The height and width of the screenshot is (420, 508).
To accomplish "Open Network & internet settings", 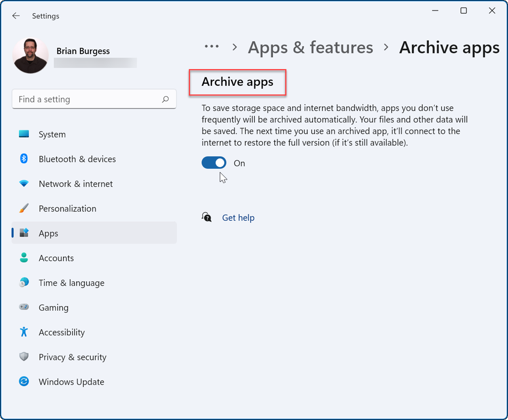I will [75, 183].
